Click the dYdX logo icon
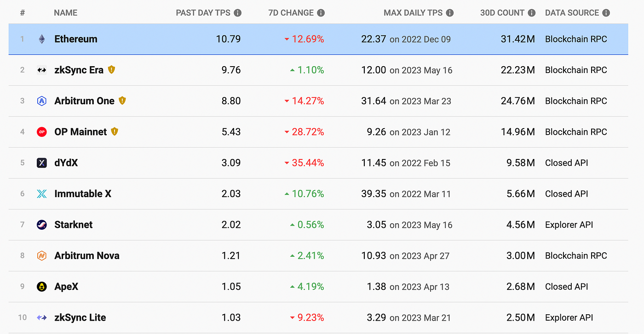The width and height of the screenshot is (644, 334). (x=42, y=163)
